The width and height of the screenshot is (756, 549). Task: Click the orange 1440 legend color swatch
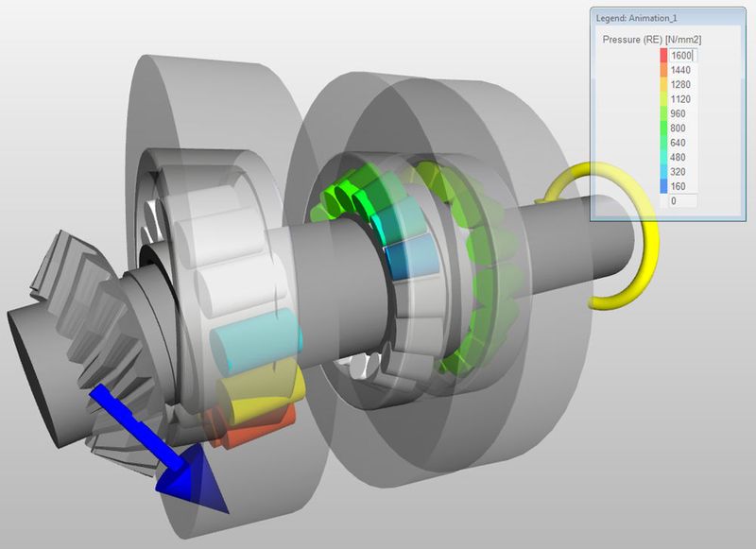662,71
